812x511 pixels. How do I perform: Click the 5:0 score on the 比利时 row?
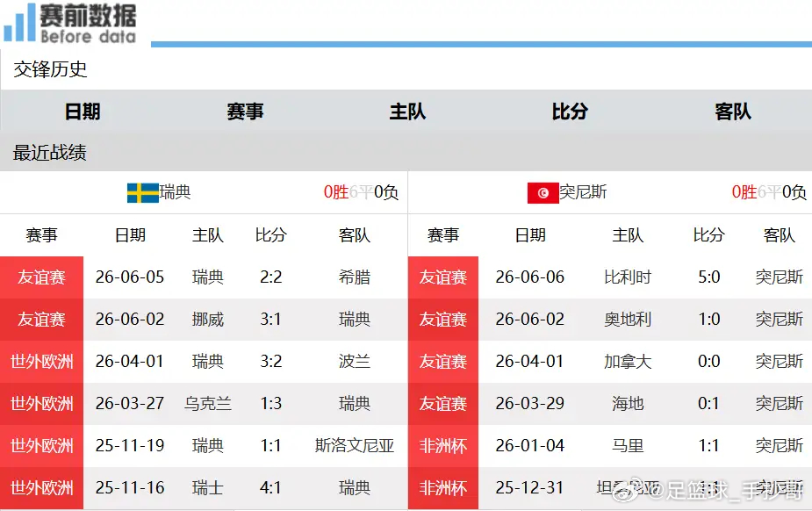(x=709, y=277)
